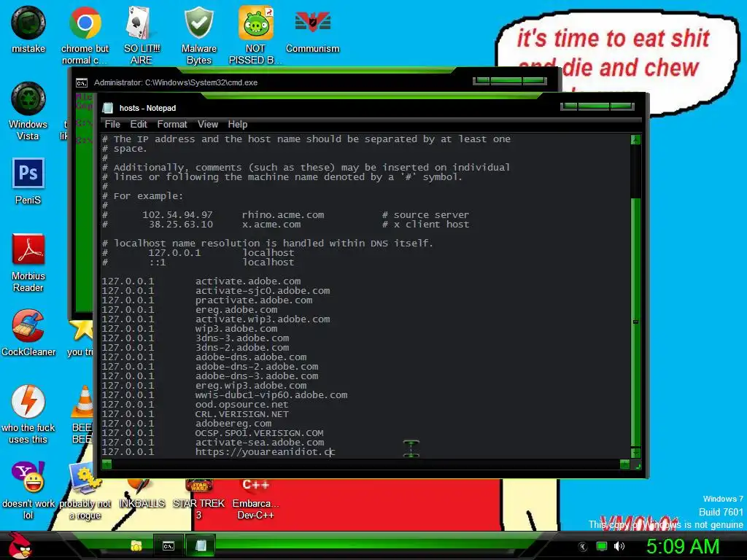Select the Notepad taskbar button

pos(201,545)
